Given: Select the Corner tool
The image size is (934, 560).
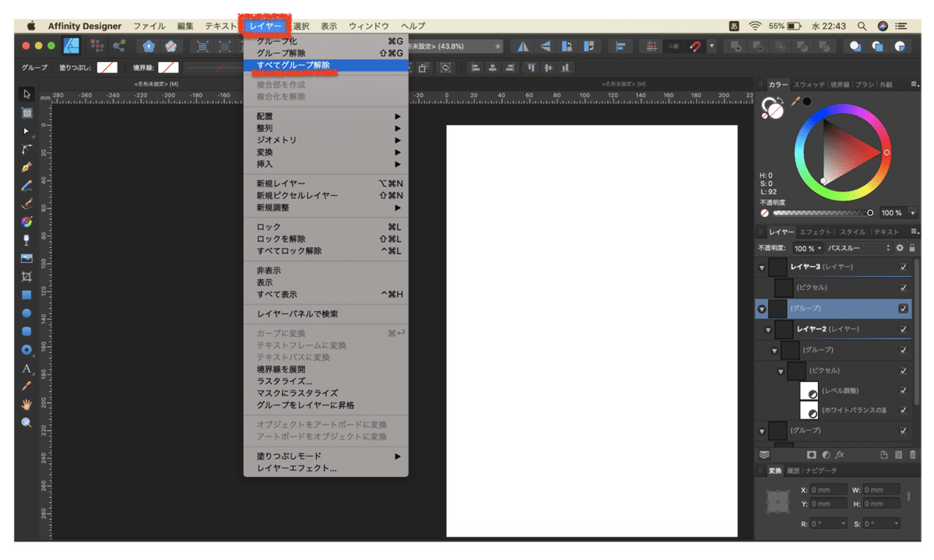Looking at the screenshot, I should (x=26, y=149).
